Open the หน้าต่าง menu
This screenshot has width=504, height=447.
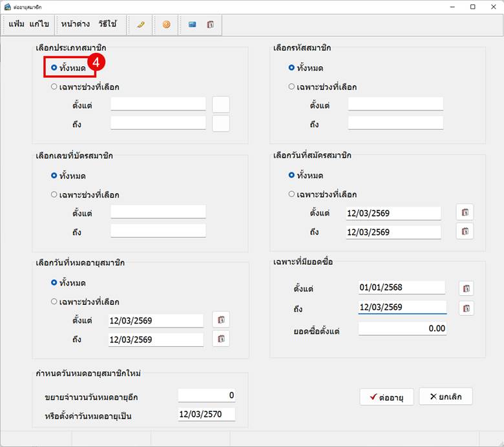point(75,24)
